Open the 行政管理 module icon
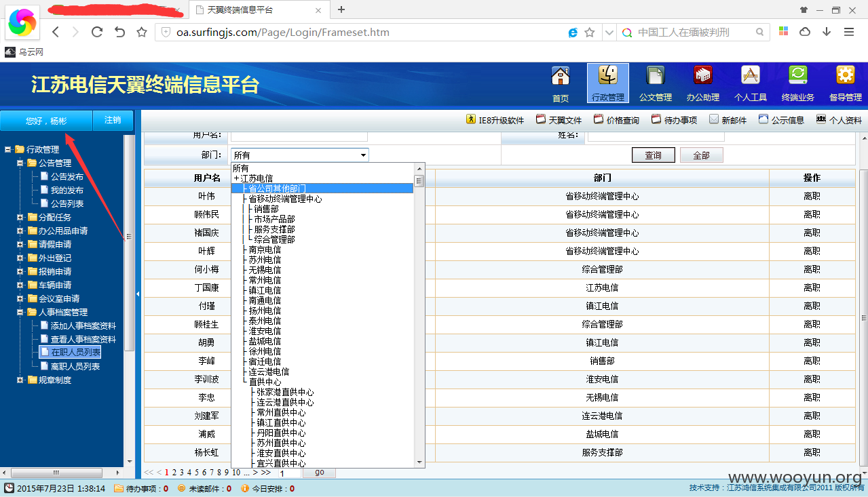Screen dimensions: 868x497 607,84
